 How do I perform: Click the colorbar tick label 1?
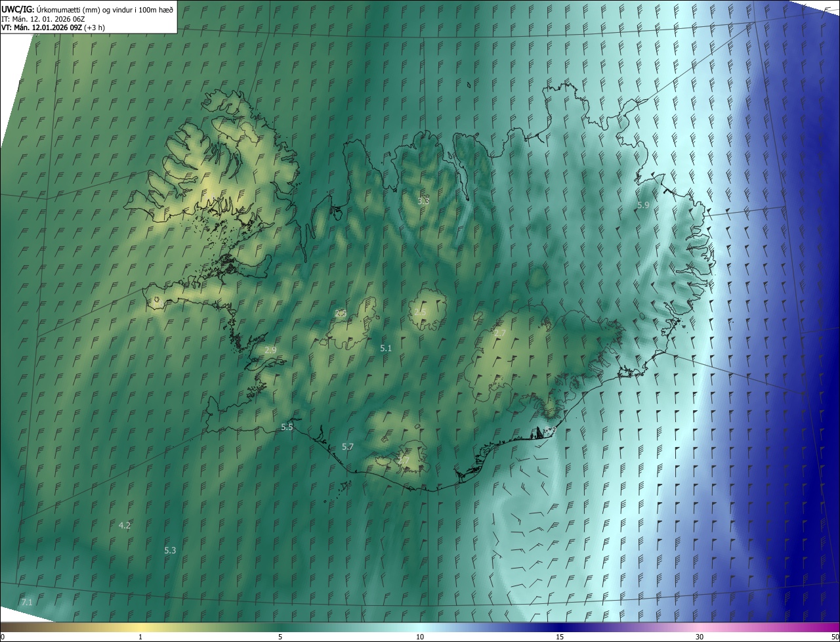tap(140, 637)
